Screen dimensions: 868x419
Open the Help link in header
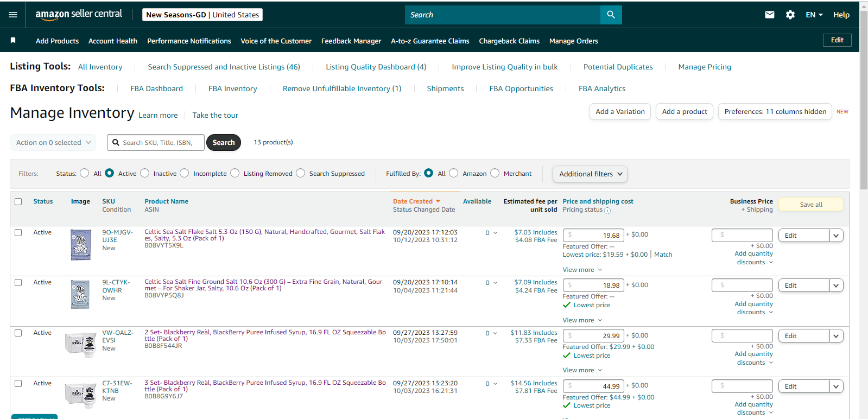coord(841,15)
